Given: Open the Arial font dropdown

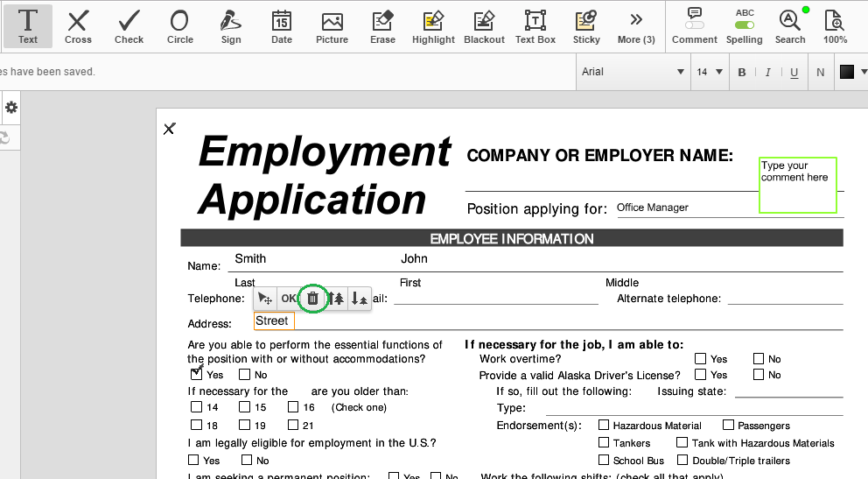Looking at the screenshot, I should coord(633,72).
